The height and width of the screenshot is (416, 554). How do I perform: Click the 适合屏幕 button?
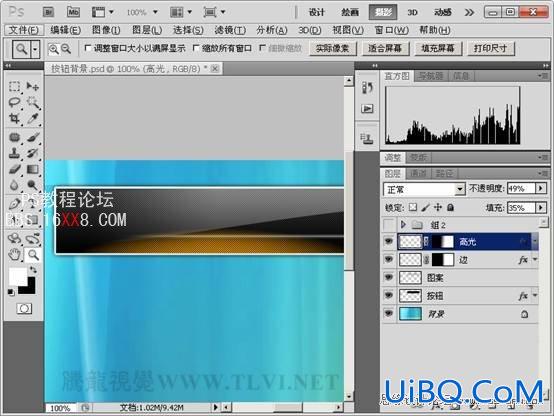(x=385, y=48)
